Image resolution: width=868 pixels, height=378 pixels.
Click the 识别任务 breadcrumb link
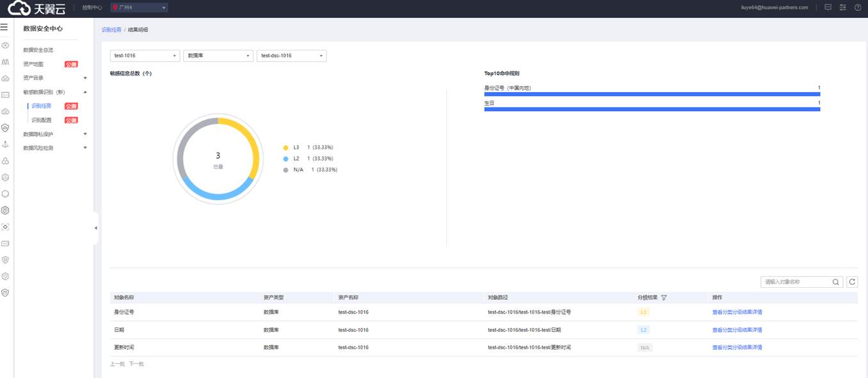[111, 30]
